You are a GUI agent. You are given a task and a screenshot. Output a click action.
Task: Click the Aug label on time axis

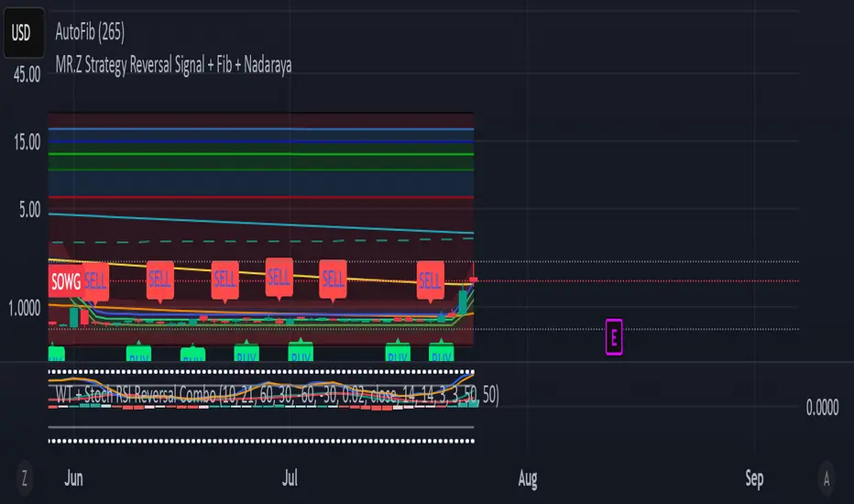[x=527, y=478]
